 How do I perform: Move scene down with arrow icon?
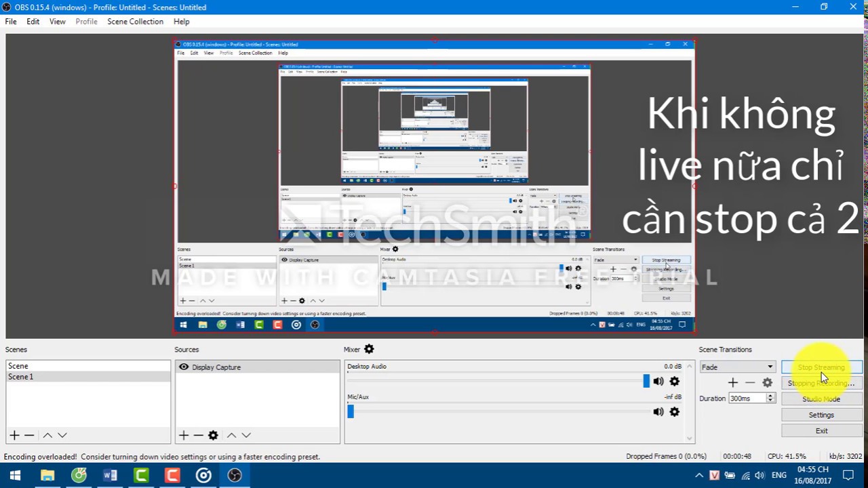pos(62,435)
